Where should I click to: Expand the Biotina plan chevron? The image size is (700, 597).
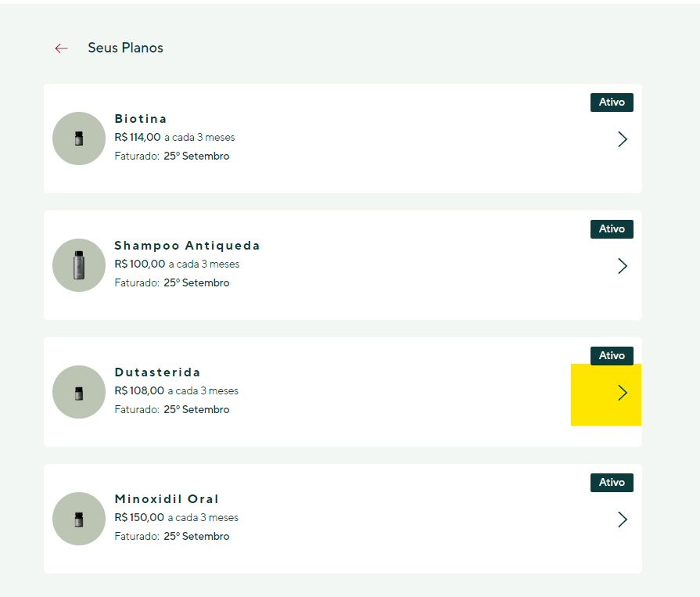(623, 139)
